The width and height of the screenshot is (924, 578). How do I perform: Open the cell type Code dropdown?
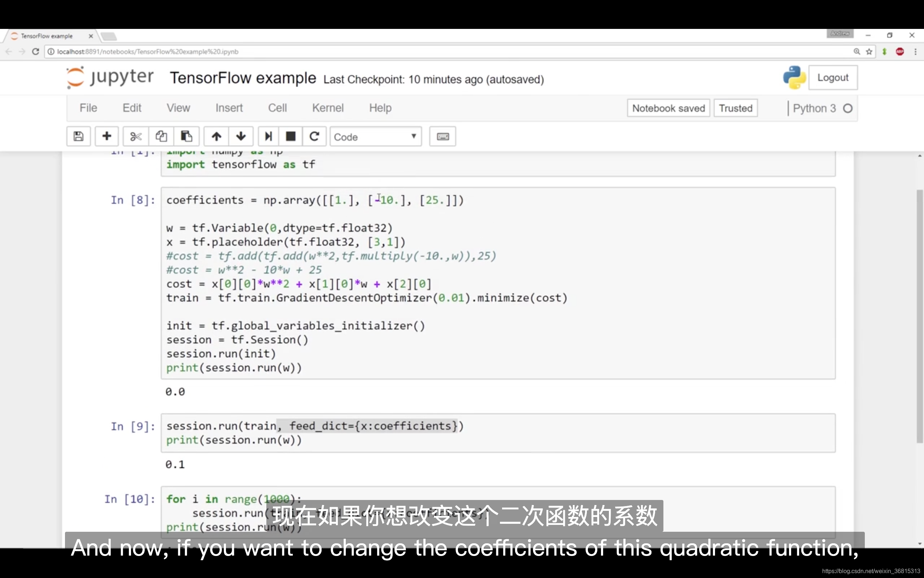tap(376, 137)
